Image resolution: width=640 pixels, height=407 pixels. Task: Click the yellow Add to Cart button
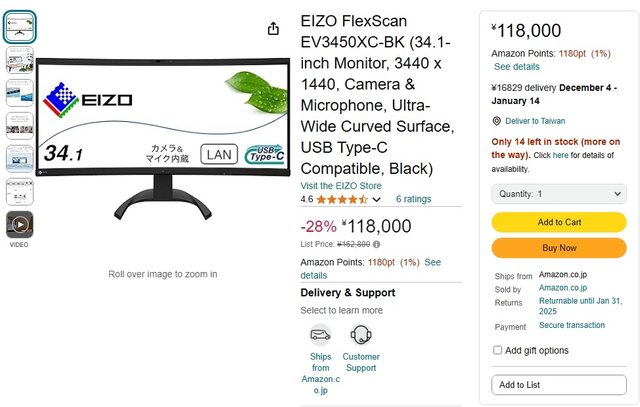(558, 222)
